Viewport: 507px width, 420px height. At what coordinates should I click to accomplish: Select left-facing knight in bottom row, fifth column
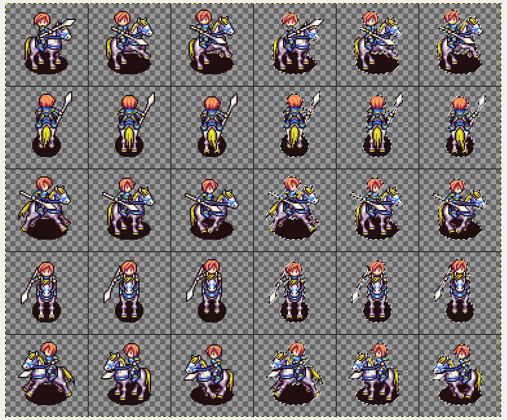pyautogui.click(x=375, y=374)
